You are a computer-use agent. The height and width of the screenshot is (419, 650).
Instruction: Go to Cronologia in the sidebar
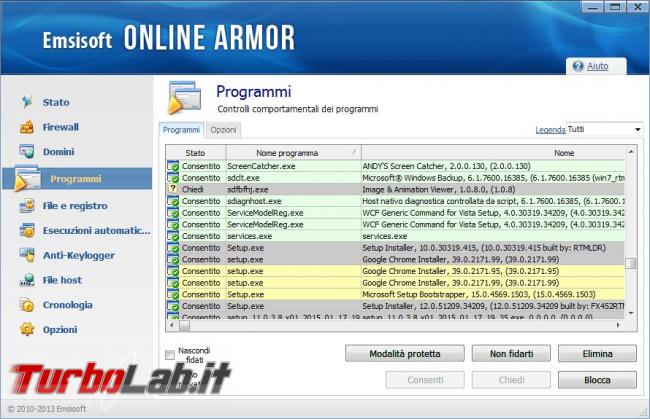68,305
